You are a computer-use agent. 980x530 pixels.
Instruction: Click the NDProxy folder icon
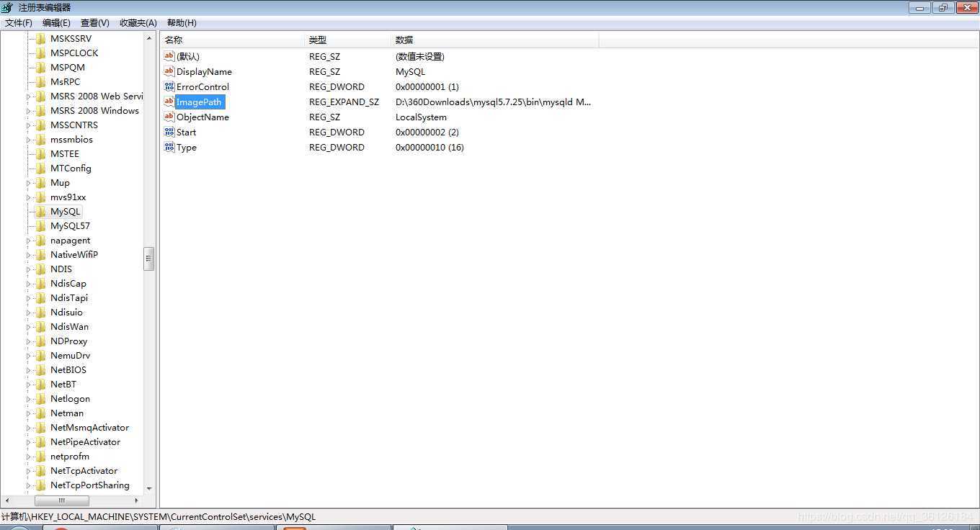[x=41, y=341]
